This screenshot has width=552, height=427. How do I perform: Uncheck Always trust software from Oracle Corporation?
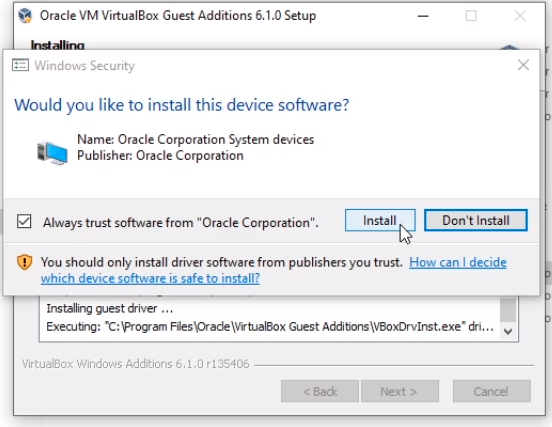(24, 221)
